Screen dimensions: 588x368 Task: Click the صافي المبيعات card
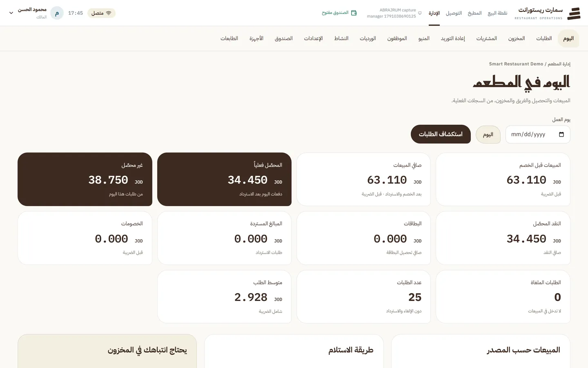pyautogui.click(x=363, y=179)
